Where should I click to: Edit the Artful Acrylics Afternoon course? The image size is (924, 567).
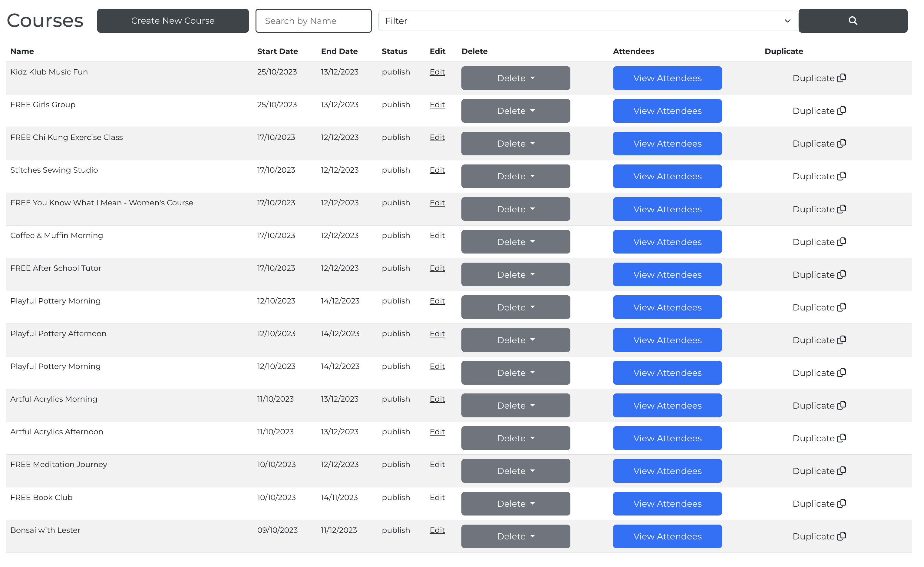(437, 432)
